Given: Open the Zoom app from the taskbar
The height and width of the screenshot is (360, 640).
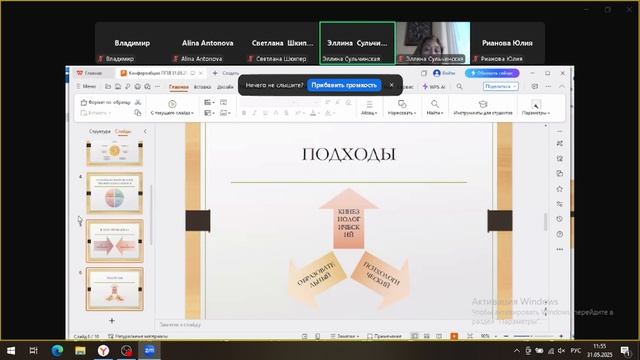Looking at the screenshot, I should click(x=149, y=351).
